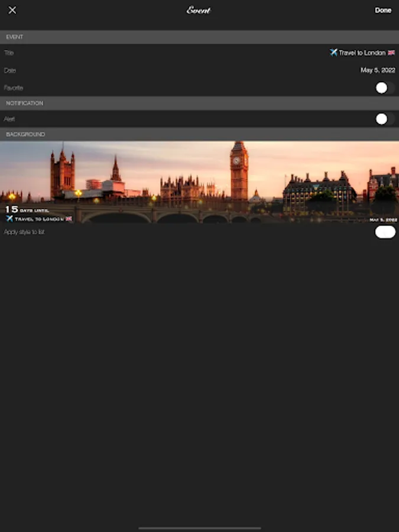Toggle the Favorite switch
Screen dimensions: 399x532
(385, 88)
